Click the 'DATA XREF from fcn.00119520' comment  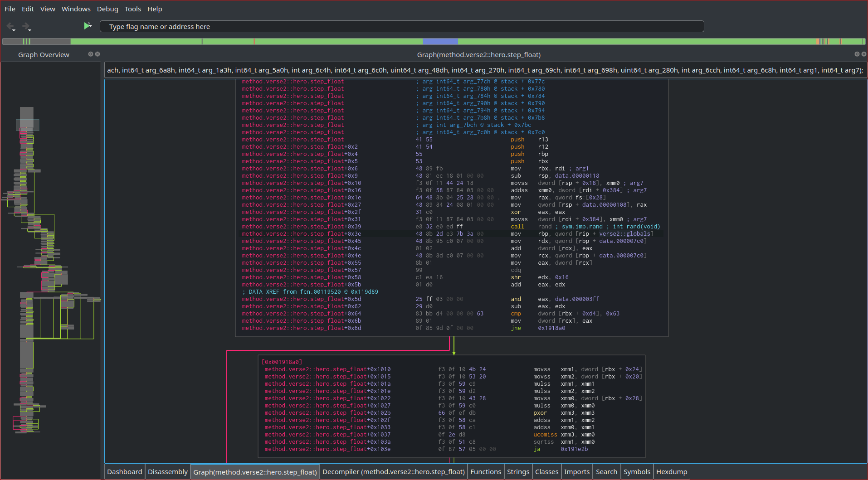click(310, 292)
